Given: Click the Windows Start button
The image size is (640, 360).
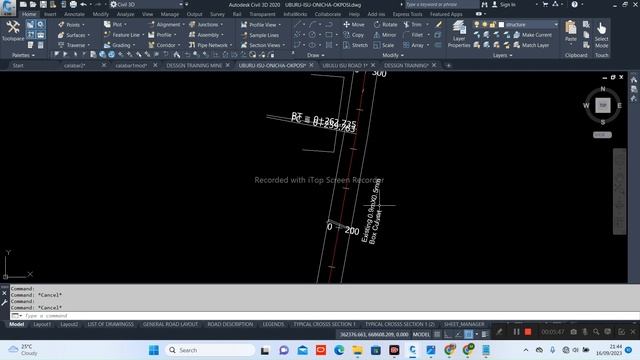Looking at the screenshot, I should tap(154, 350).
